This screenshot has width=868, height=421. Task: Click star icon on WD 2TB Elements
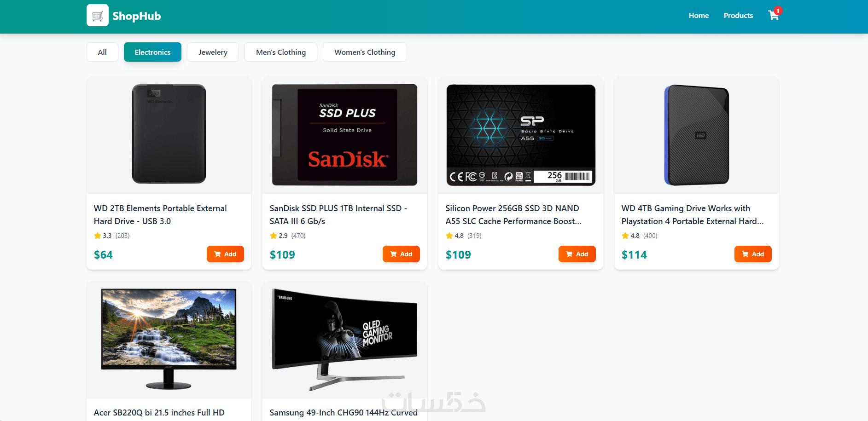(x=98, y=236)
